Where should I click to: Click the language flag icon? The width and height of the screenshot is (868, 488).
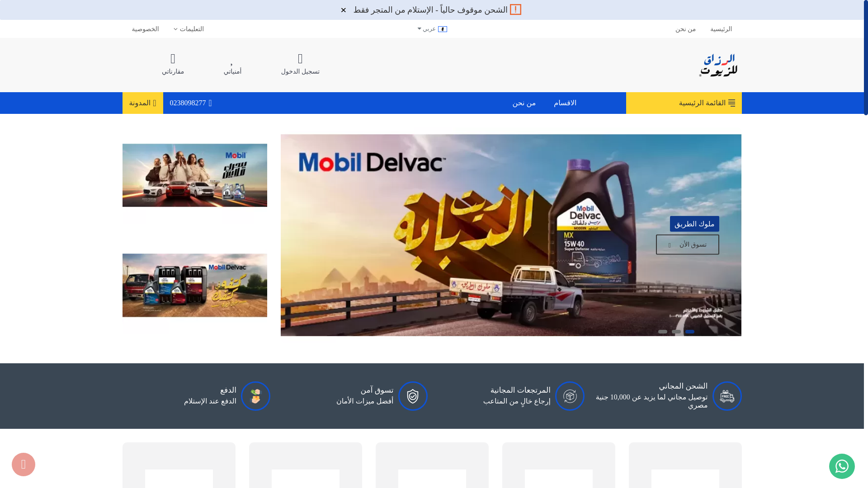coord(443,29)
